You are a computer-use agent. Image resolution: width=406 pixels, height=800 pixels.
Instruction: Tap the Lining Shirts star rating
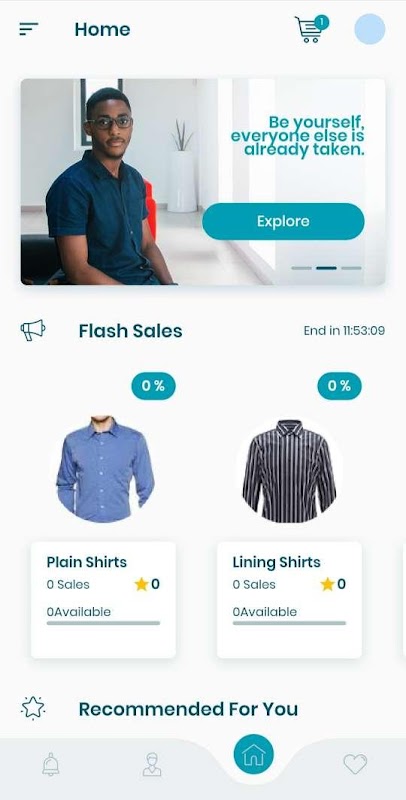[x=333, y=584]
